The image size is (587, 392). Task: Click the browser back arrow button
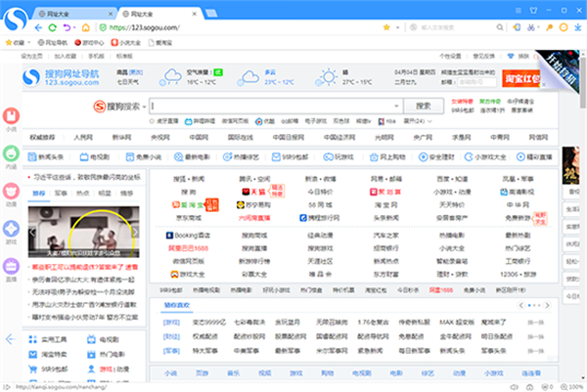[39, 27]
